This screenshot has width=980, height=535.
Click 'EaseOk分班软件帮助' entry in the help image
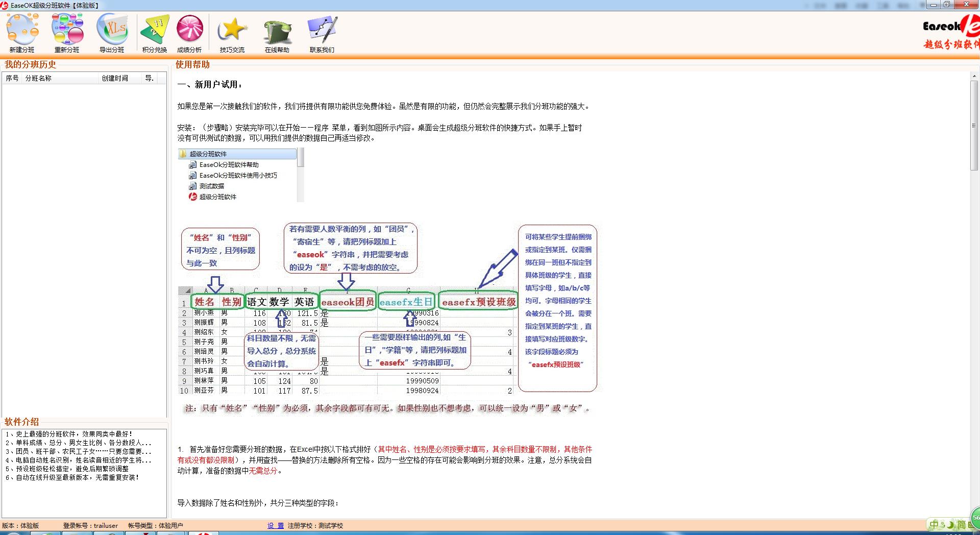click(x=224, y=164)
